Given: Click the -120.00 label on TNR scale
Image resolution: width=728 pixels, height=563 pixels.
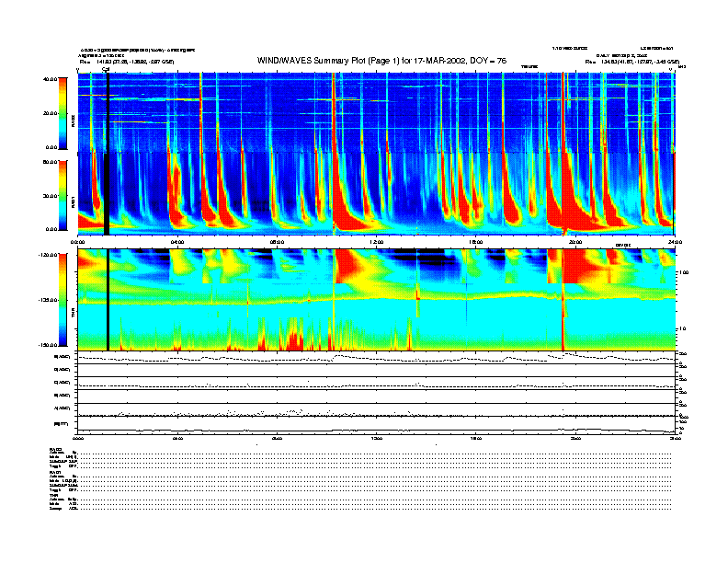Looking at the screenshot, I should coord(48,255).
